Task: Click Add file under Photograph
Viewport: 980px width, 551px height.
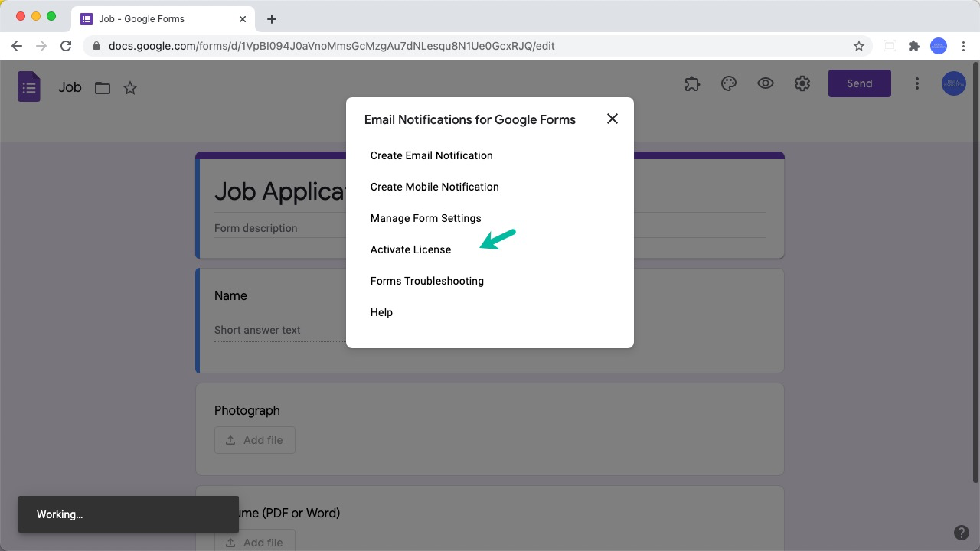Action: [x=254, y=440]
